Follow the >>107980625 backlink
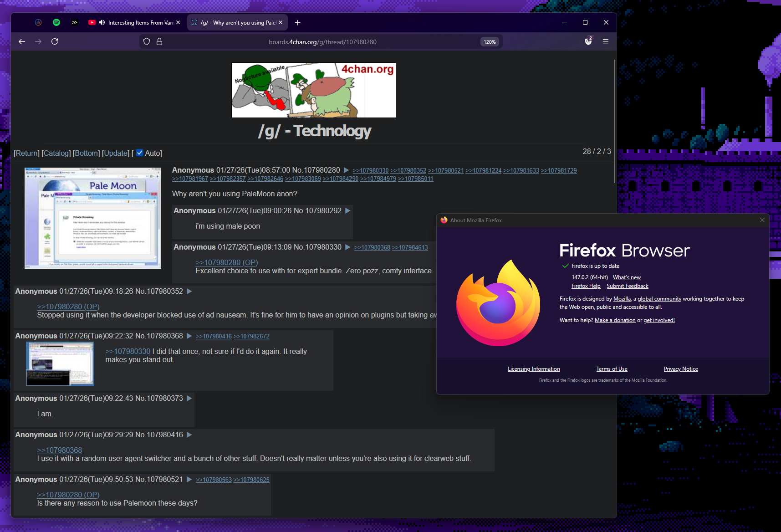 (x=251, y=480)
